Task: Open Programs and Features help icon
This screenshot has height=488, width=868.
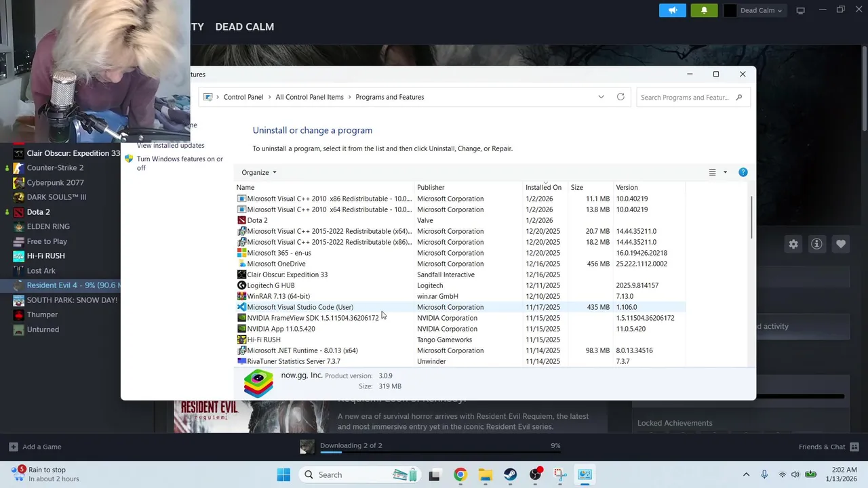Action: (x=743, y=172)
